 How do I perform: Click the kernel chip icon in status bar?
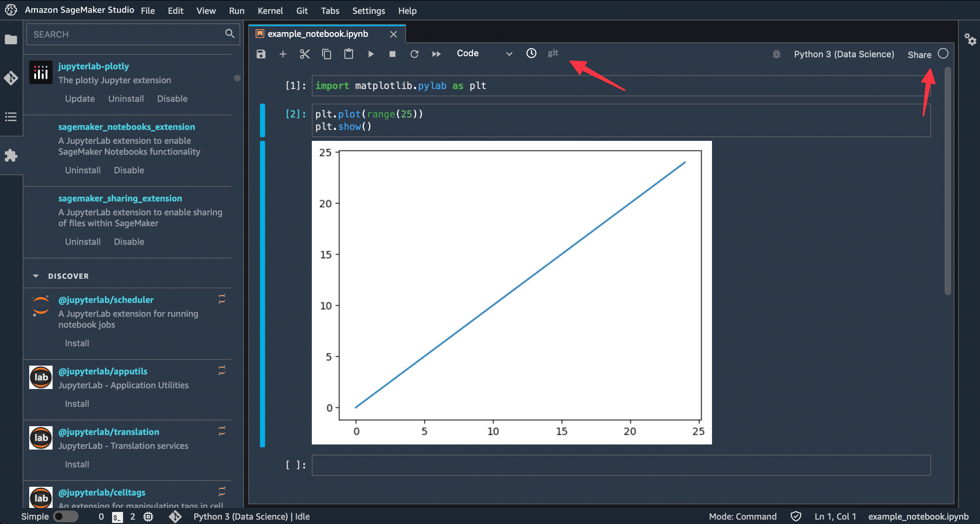(148, 516)
